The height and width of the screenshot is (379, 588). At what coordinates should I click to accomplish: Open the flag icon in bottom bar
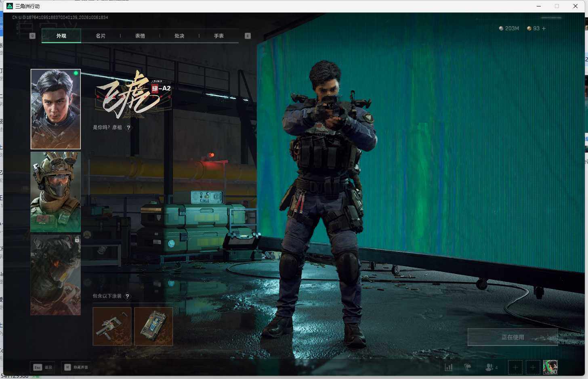(x=468, y=367)
